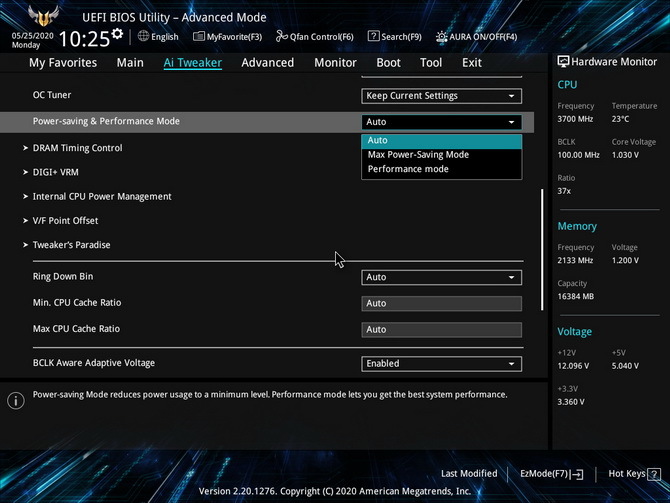
Task: Go to the Exit tab
Action: click(472, 63)
